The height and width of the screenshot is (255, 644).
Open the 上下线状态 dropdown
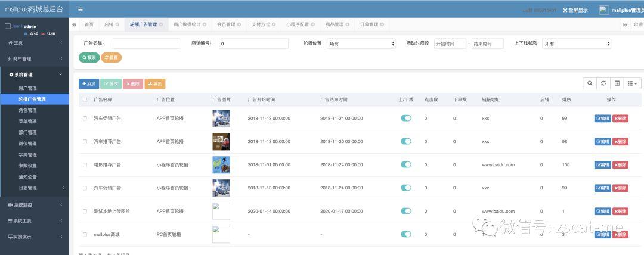click(577, 43)
